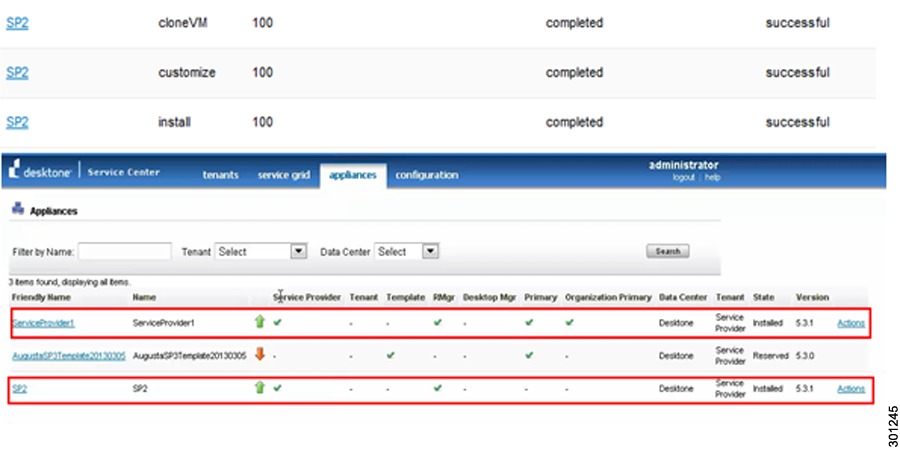The width and height of the screenshot is (900, 454).
Task: Open the configuration tab
Action: (426, 175)
